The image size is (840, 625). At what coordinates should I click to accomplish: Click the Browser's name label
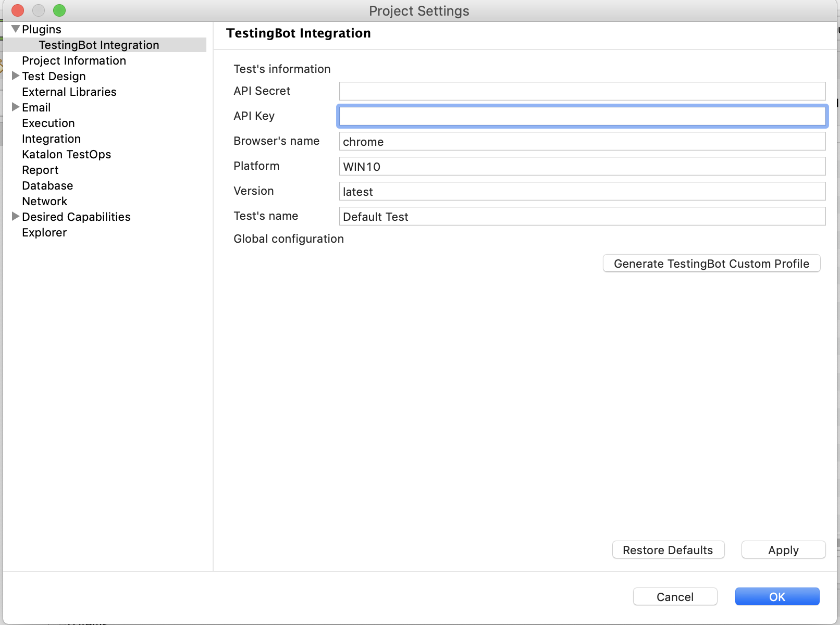(276, 141)
